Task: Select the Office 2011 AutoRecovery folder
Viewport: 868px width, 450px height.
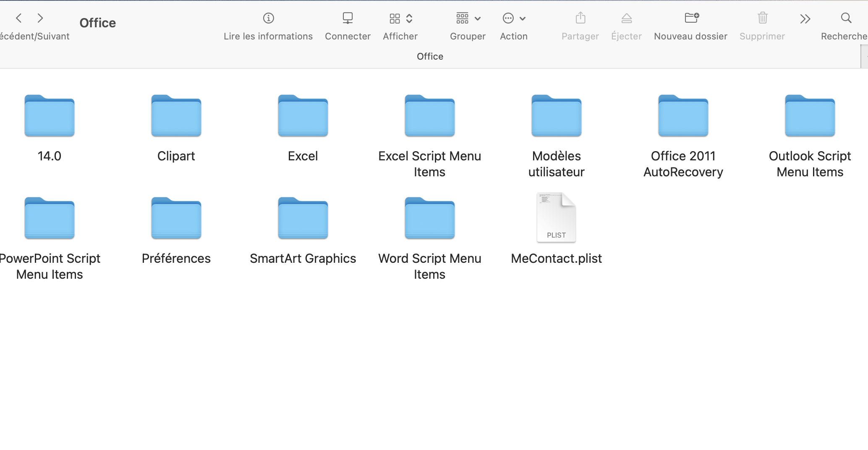Action: (683, 115)
